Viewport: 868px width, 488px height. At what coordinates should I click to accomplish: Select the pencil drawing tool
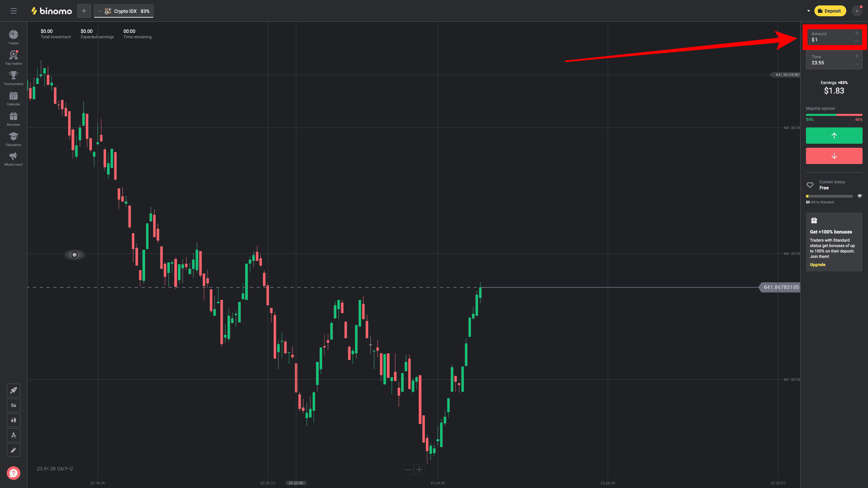coord(14,450)
